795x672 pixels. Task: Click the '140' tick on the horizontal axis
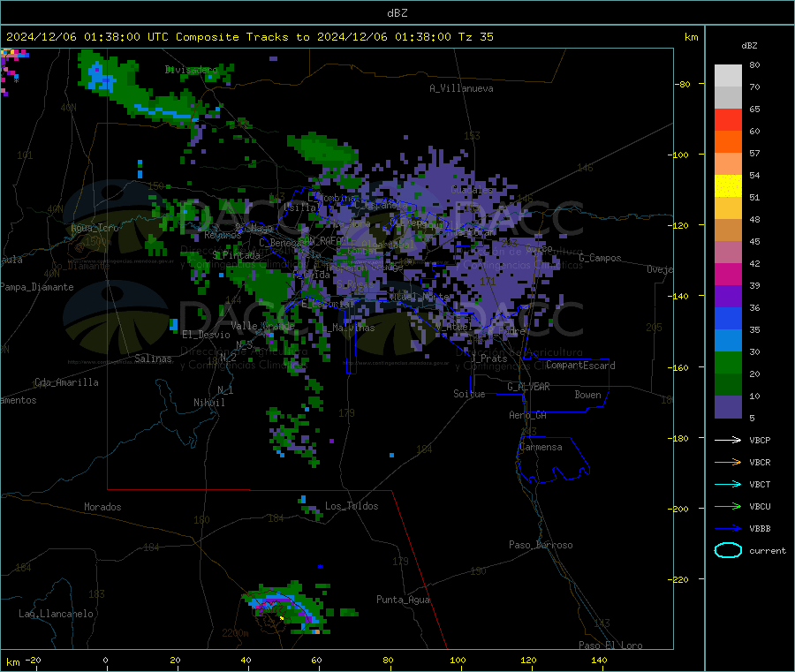coord(599,660)
